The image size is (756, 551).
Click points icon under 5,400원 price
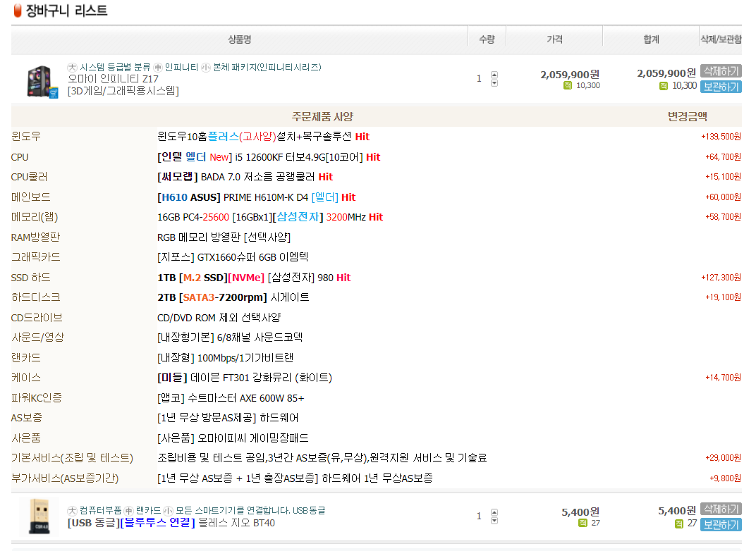click(583, 523)
